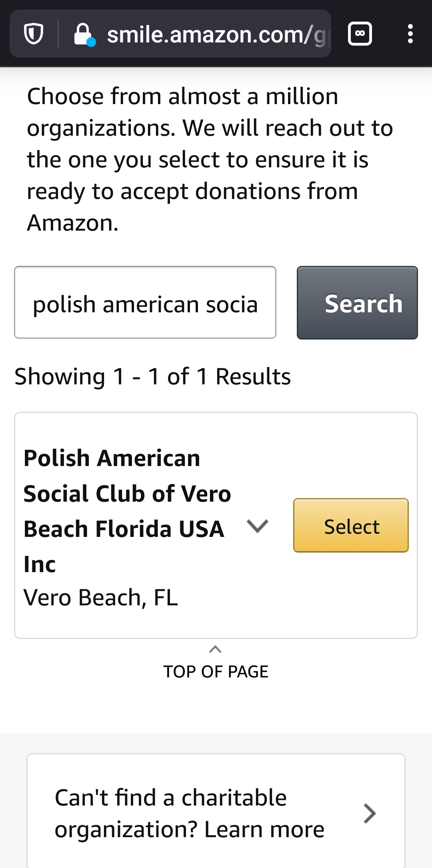Click the "Showing 1 - 1 of 1 Results" text
Screen dimensions: 432x868
152,377
